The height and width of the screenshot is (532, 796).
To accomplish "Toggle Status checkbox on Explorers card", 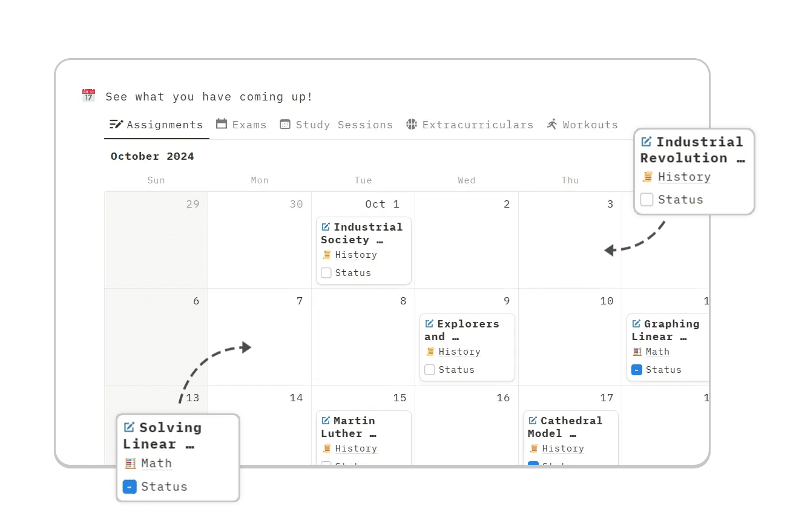I will pyautogui.click(x=430, y=370).
